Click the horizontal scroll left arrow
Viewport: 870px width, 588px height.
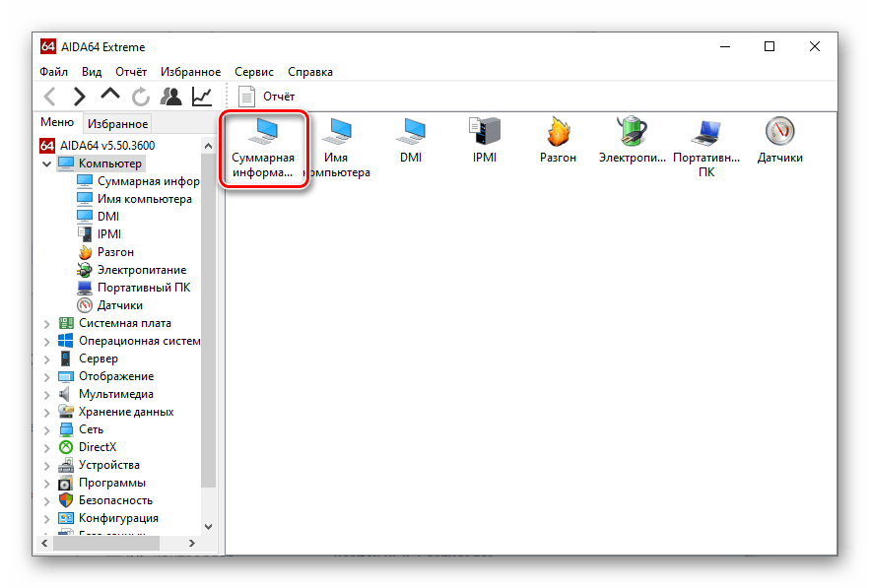point(44,543)
